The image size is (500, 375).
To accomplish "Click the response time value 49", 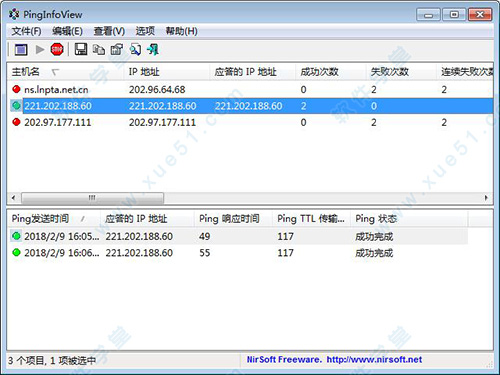I will click(x=205, y=236).
